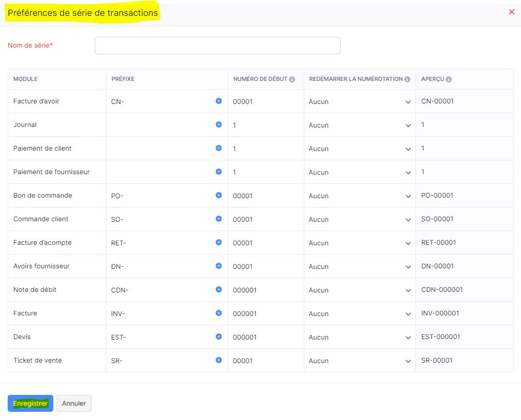Click the INV-000001 preview text
The image size is (521, 420).
(x=440, y=313)
